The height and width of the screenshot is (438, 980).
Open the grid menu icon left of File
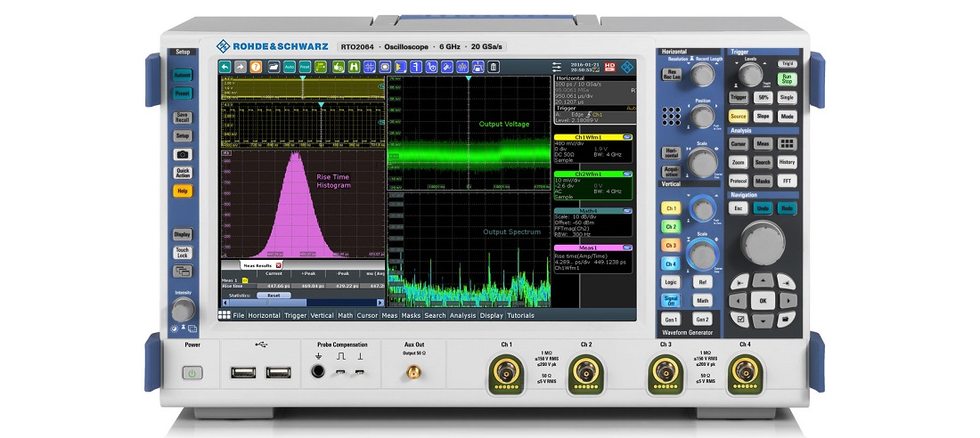tap(225, 315)
